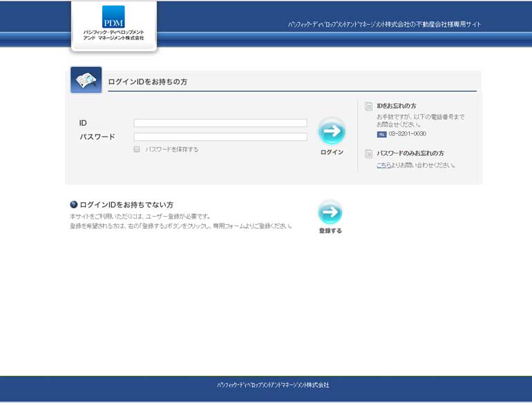Viewport: 532px width, 403px height.
Task: Click the text お手数ですが、以下の電話番号まで
Action: (420, 117)
